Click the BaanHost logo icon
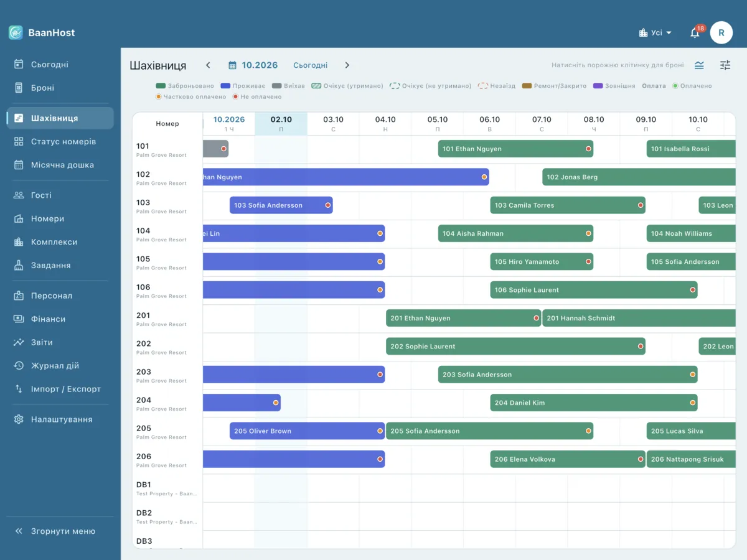This screenshot has width=747, height=560. coord(16,32)
